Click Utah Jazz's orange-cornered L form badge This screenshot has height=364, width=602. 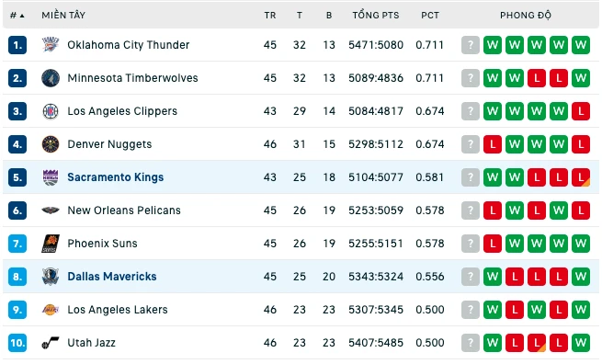pyautogui.click(x=537, y=343)
